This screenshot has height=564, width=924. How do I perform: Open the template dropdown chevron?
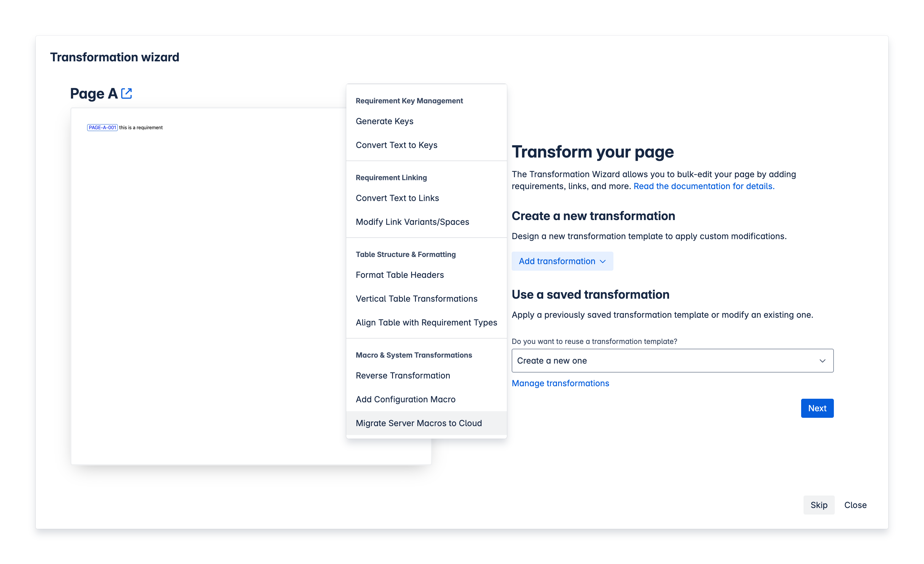[x=823, y=361]
